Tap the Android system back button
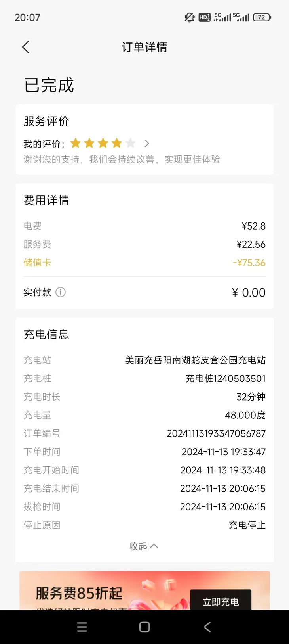Image resolution: width=289 pixels, height=644 pixels. pos(207,627)
